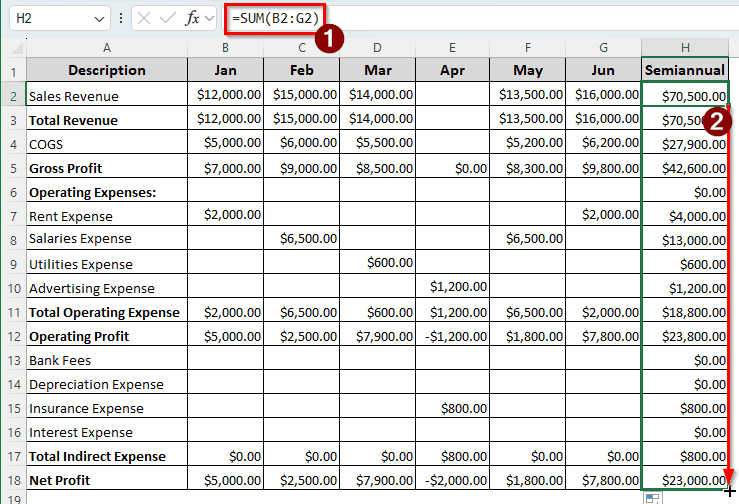739x504 pixels.
Task: Click the Feb header cell
Action: [x=302, y=70]
